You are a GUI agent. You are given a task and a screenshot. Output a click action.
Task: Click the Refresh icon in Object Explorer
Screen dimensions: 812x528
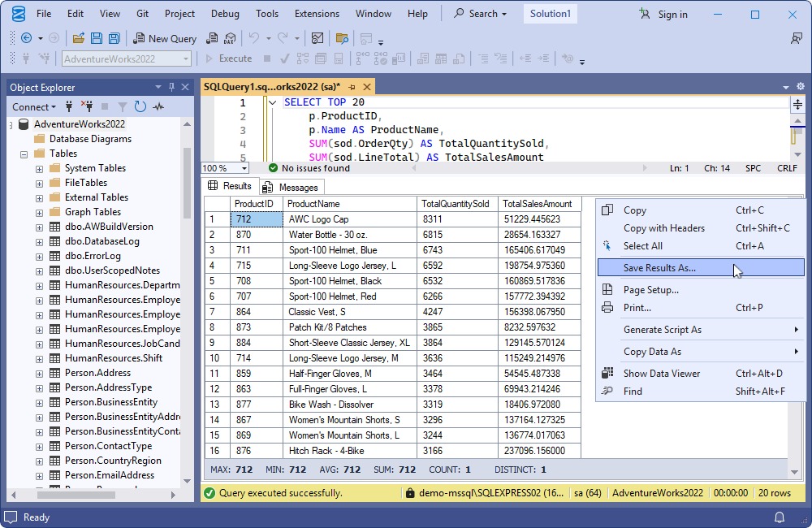tap(140, 106)
